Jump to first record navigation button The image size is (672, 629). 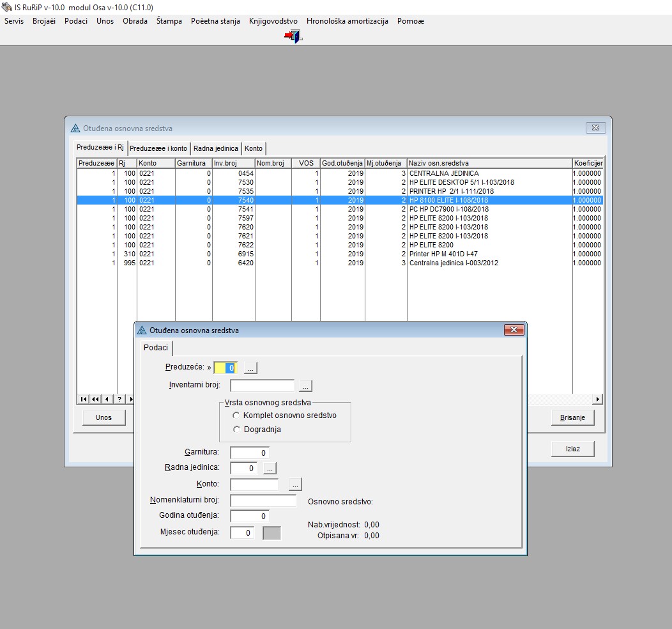(84, 399)
